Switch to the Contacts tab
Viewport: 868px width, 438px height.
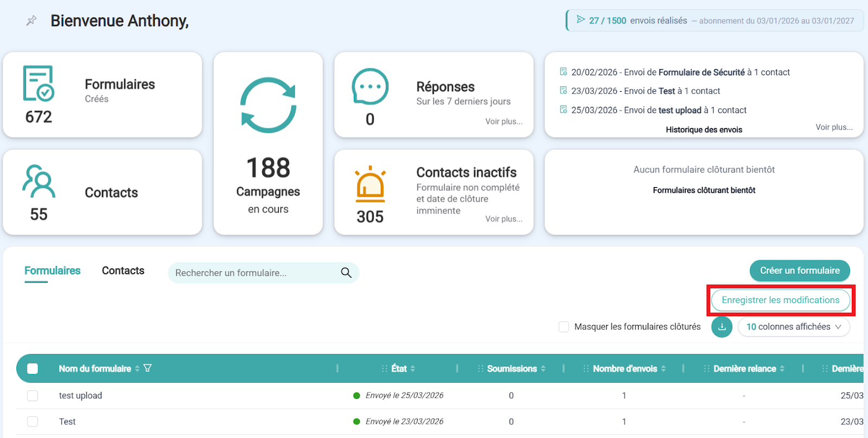pos(123,270)
